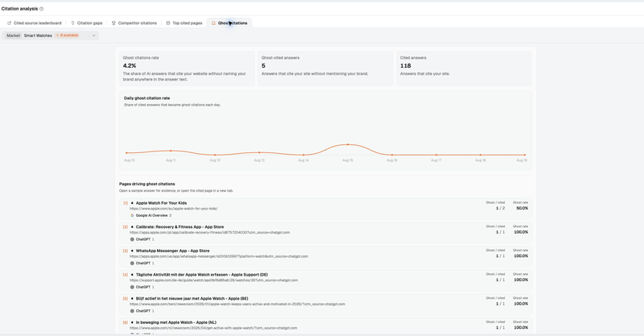This screenshot has width=644, height=336.
Task: Switch to Cited source leaderboard tab
Action: (x=35, y=23)
